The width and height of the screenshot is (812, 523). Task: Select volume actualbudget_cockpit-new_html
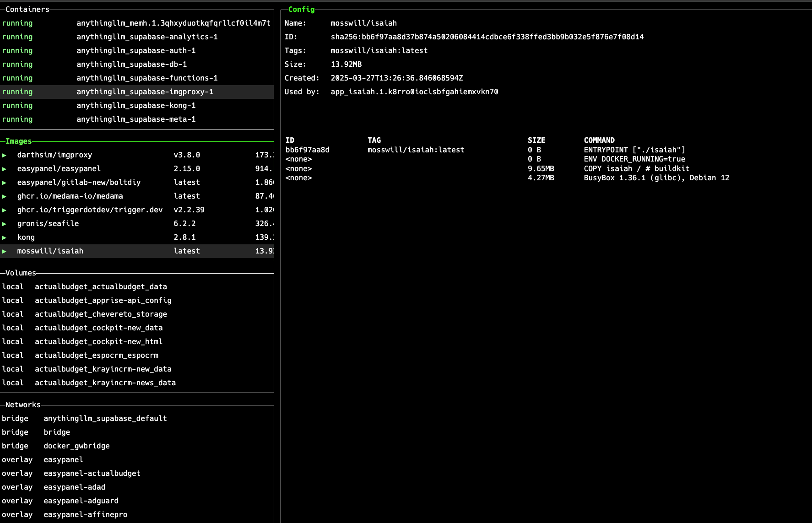tap(98, 342)
